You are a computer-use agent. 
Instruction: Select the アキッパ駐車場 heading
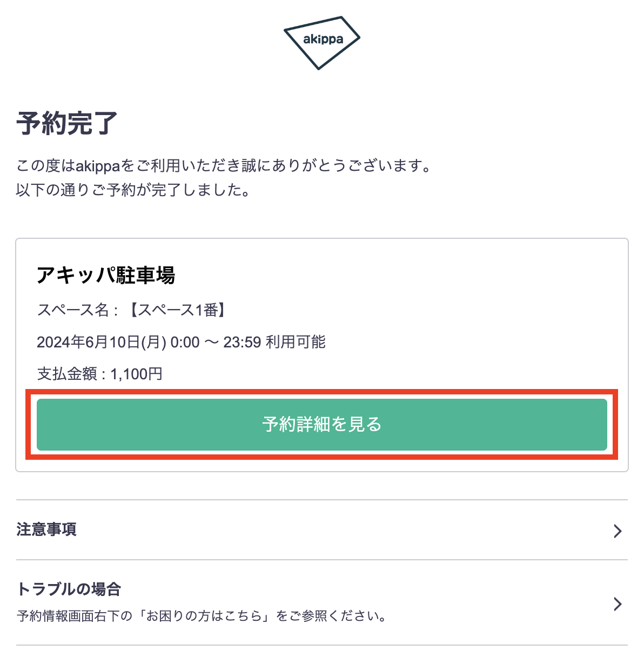tap(109, 274)
